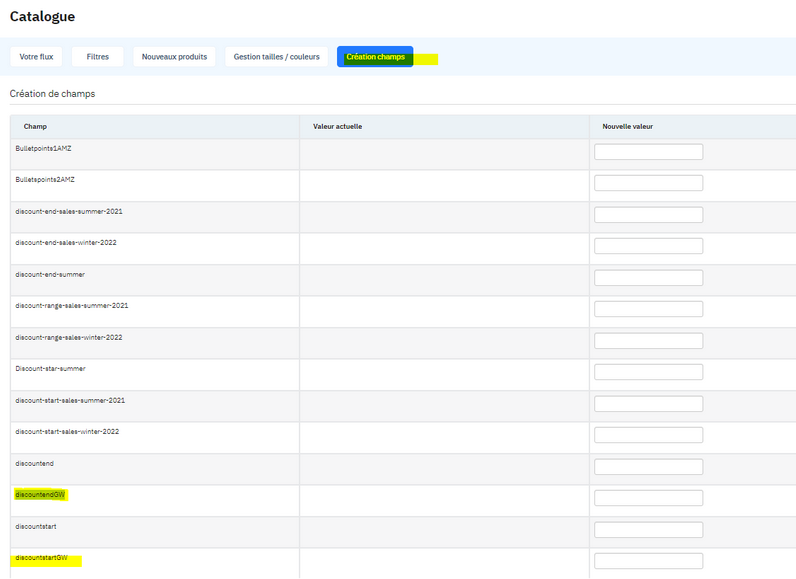
Task: Select the discount-end-sales-winter-2022 input box
Action: pyautogui.click(x=648, y=246)
